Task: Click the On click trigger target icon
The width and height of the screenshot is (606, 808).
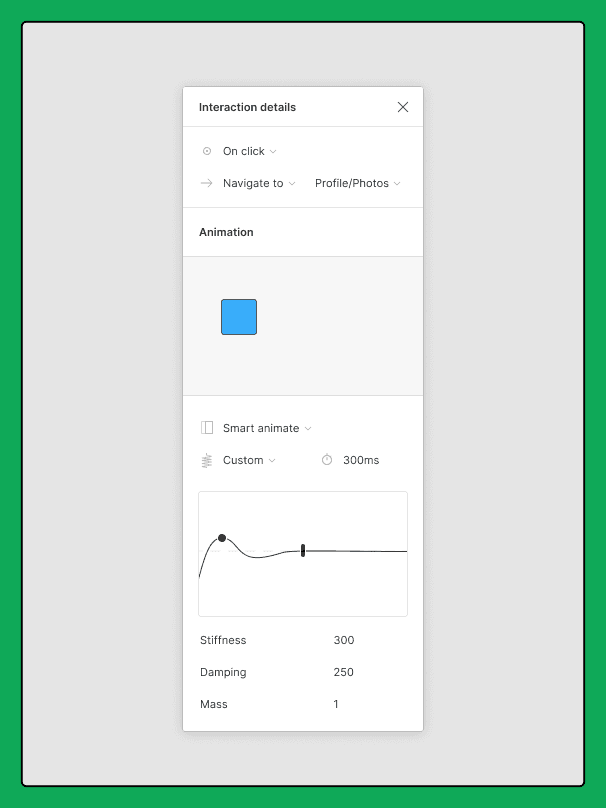Action: click(x=207, y=151)
